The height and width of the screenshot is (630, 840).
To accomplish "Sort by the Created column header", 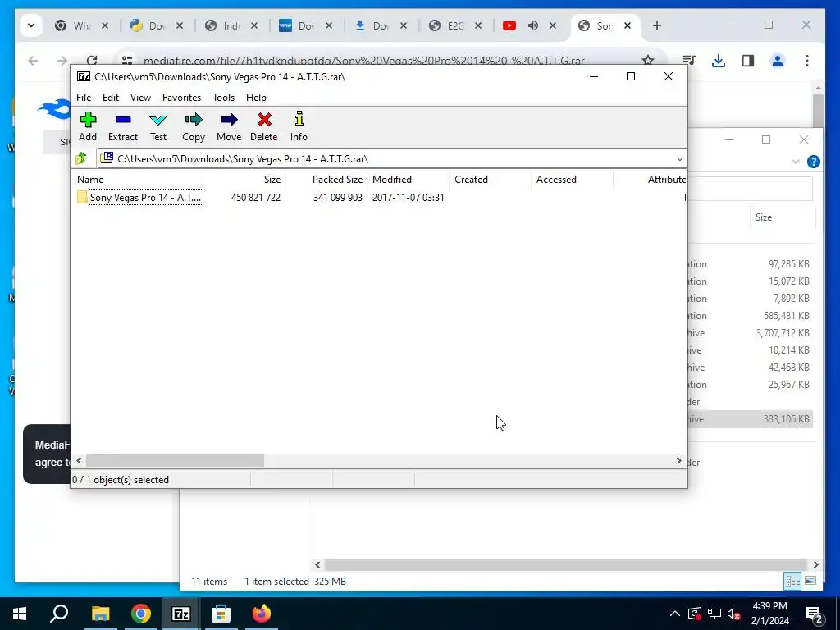I will (490, 180).
